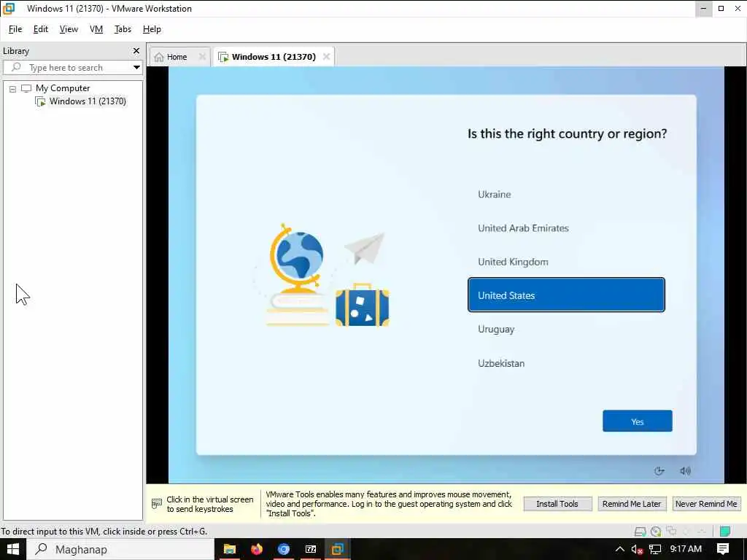Choose Ukraine from the country list
747x560 pixels.
coord(566,194)
